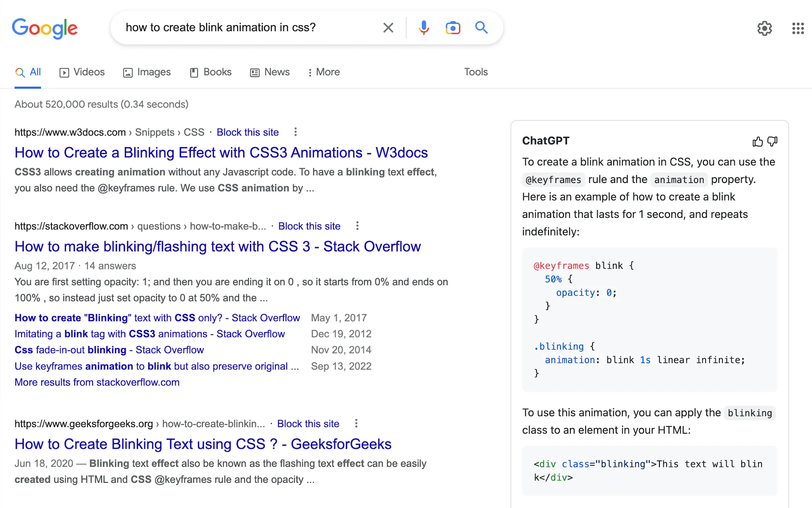Open the three-dot menu on the W3docs result
Image resolution: width=812 pixels, height=508 pixels.
click(295, 132)
